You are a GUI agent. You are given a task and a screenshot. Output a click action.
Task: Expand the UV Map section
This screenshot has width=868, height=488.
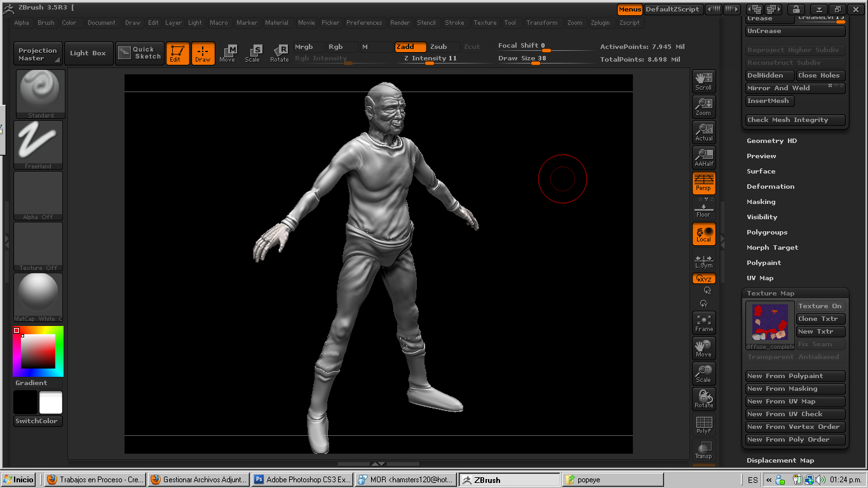tap(760, 278)
